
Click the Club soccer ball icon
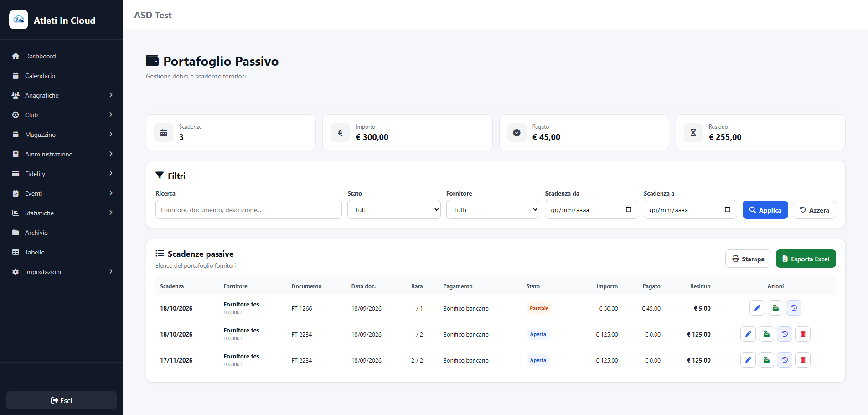(15, 115)
